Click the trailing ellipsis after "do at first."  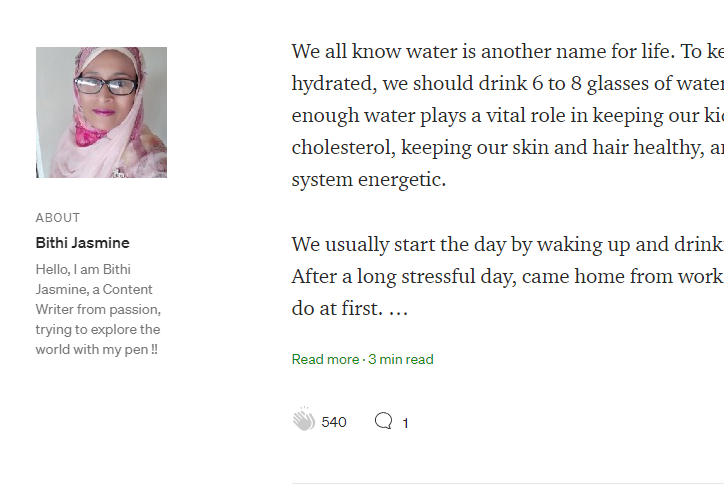point(398,309)
